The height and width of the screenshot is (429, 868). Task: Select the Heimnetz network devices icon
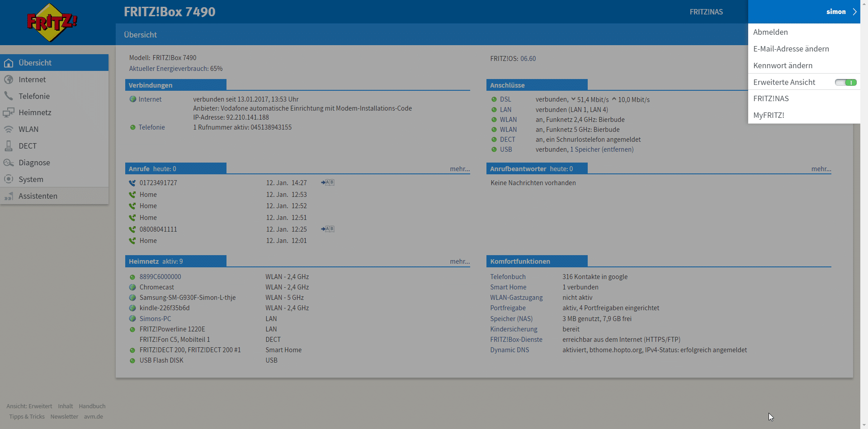point(9,112)
